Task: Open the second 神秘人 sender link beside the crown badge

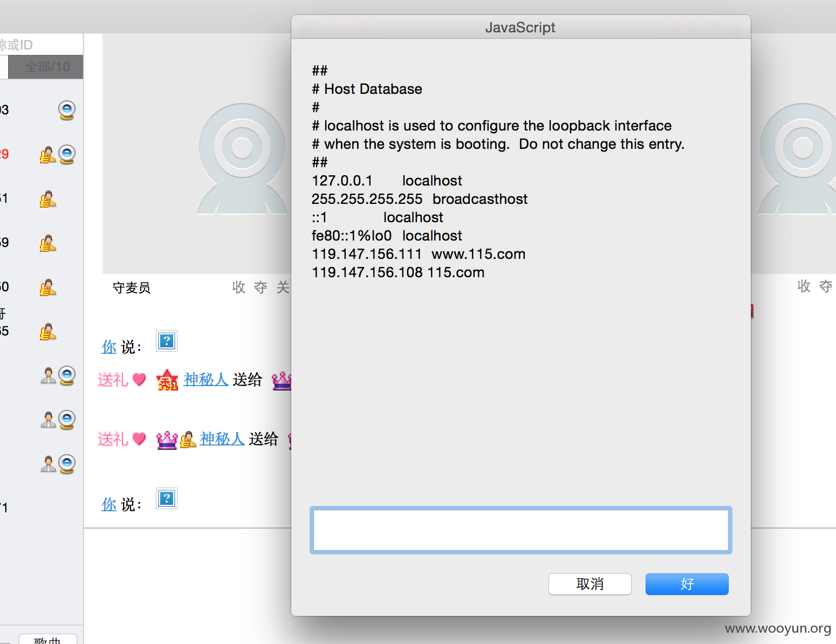Action: coord(222,439)
